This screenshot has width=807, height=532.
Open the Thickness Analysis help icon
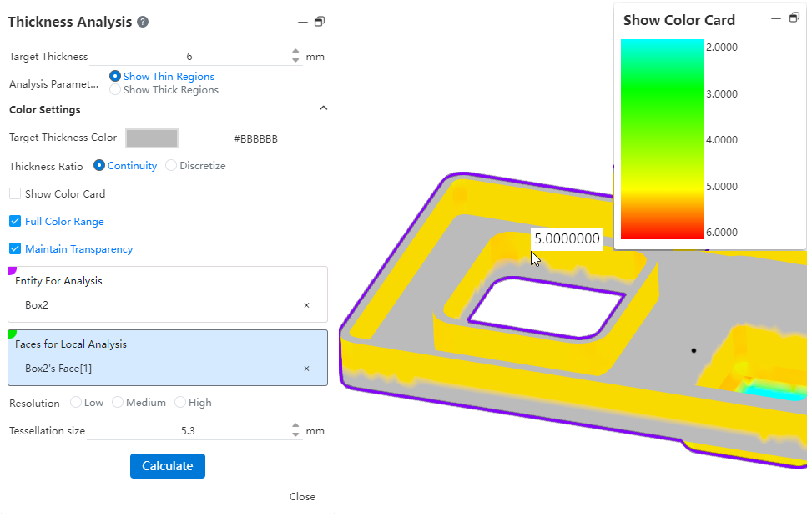143,22
